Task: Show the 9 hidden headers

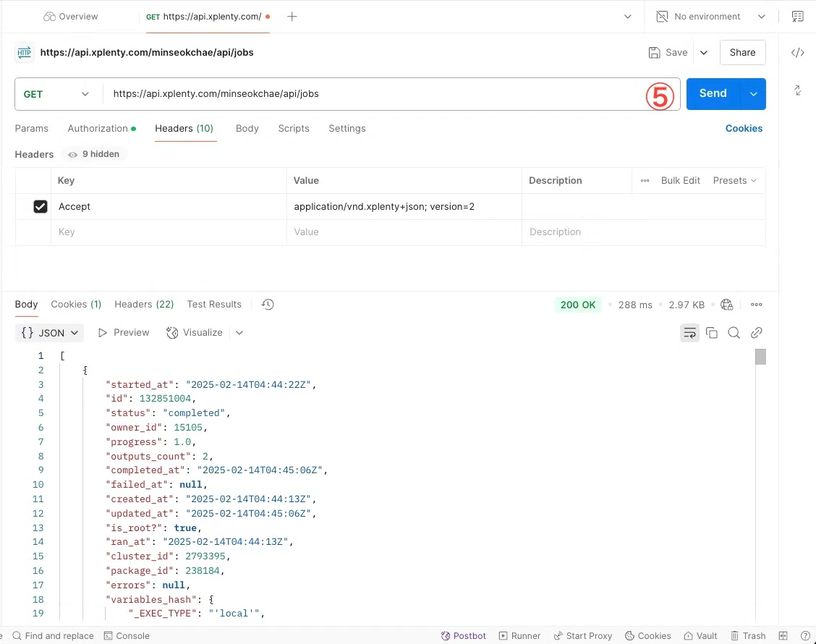Action: pos(93,154)
